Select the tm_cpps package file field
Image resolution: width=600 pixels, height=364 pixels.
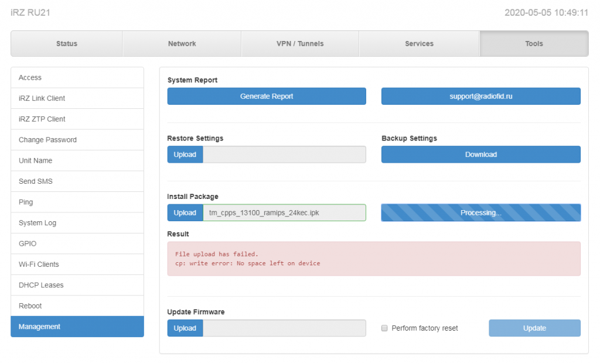[284, 212]
